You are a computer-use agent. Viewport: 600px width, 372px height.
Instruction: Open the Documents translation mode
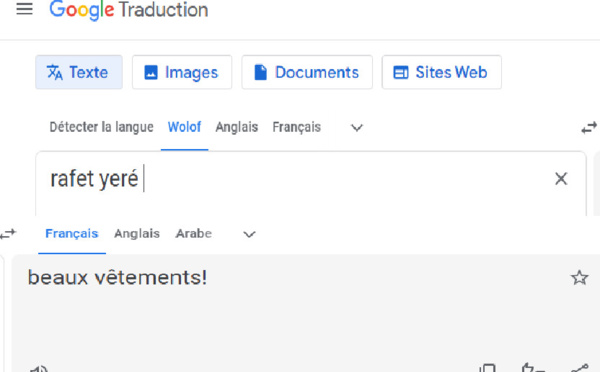click(307, 72)
